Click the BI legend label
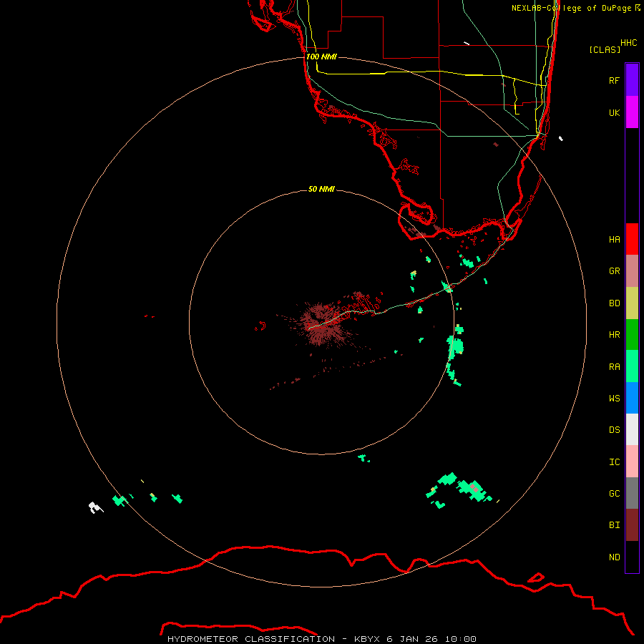 (x=614, y=525)
